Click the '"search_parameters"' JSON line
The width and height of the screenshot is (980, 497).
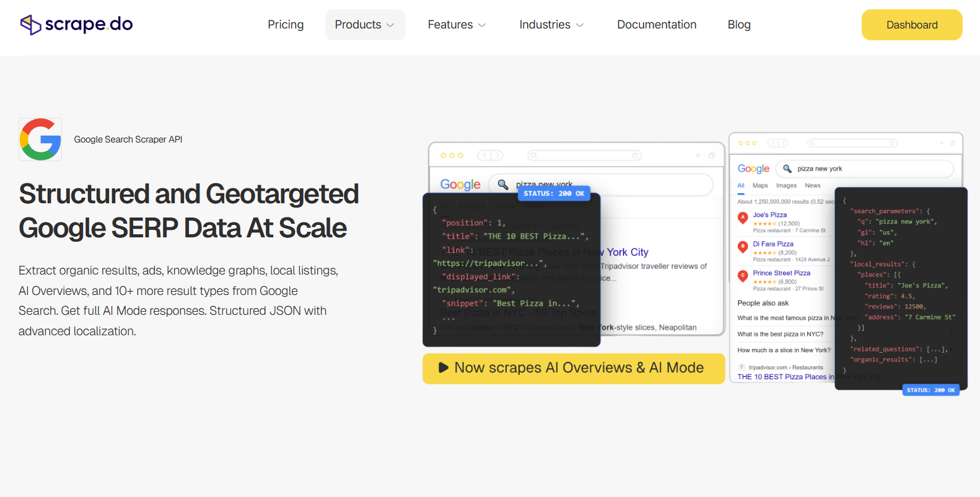click(x=890, y=211)
